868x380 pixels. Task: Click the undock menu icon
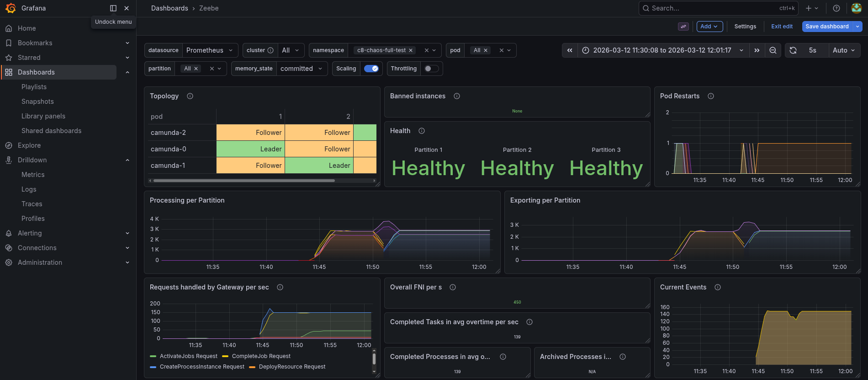click(113, 8)
